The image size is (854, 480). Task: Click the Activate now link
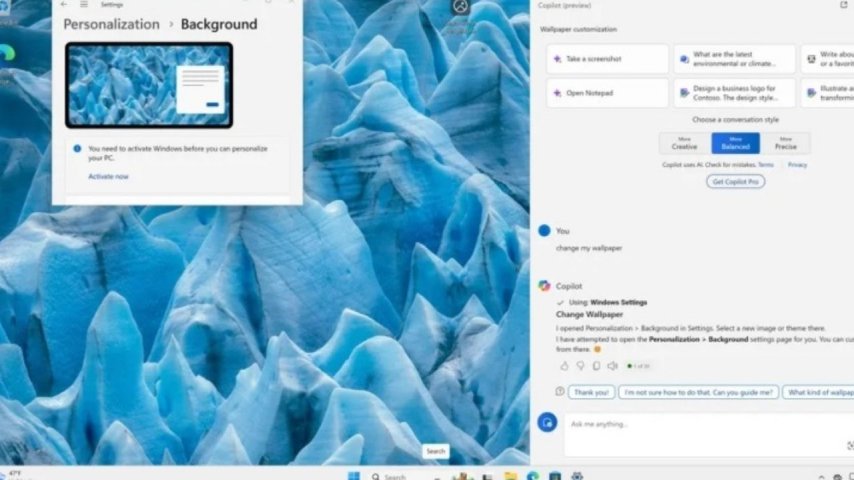pos(108,177)
